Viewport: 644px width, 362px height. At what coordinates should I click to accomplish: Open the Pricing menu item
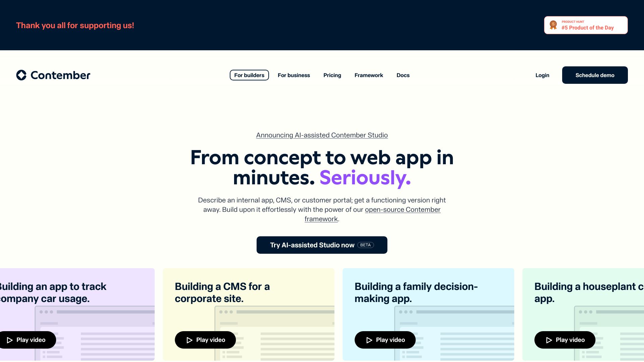click(332, 75)
